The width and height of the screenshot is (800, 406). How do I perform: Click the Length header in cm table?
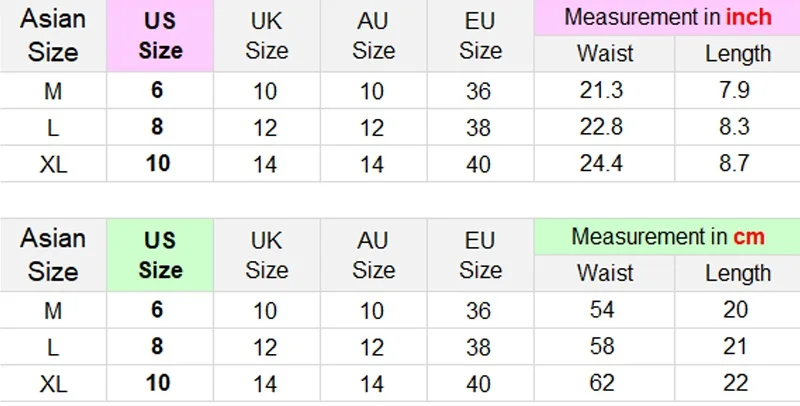[x=738, y=273]
